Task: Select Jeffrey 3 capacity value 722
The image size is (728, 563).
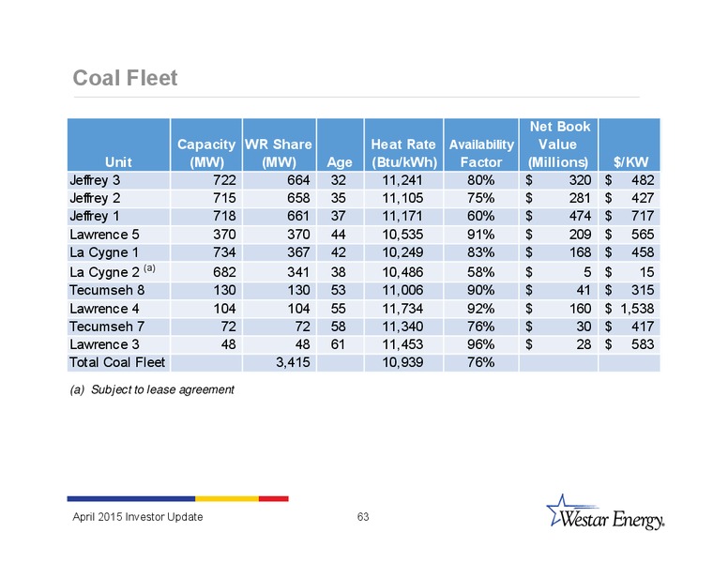Action: tap(224, 180)
